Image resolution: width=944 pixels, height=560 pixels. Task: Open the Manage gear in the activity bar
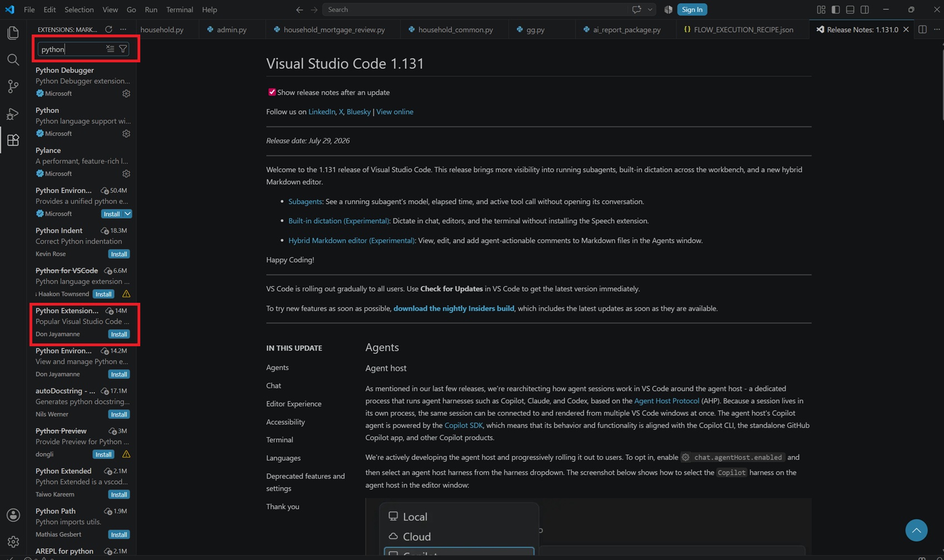[x=13, y=542]
